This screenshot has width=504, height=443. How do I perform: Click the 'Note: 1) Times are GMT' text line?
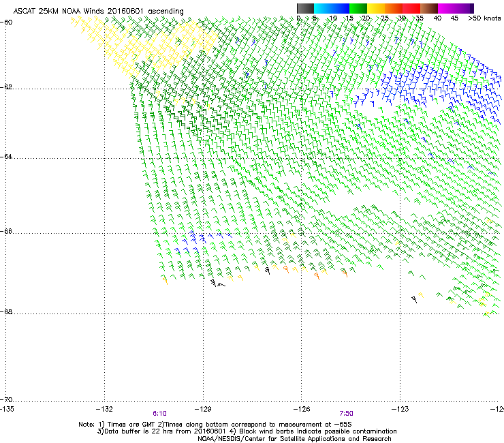point(215,425)
